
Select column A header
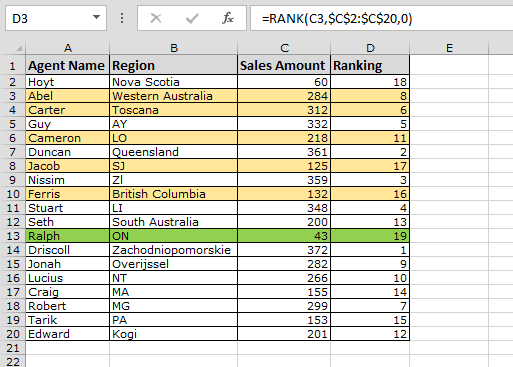(68, 48)
